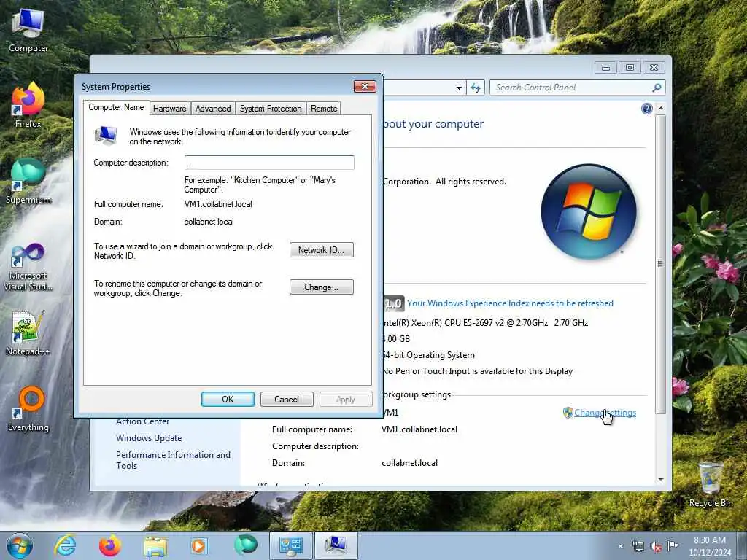Click the refresh button beside the address bar
The height and width of the screenshot is (560, 747).
coord(476,87)
